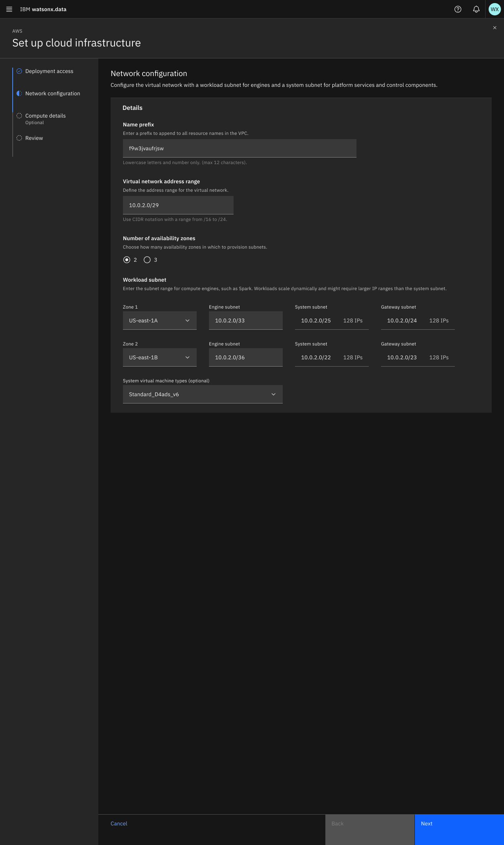Screen dimensions: 504x845
Task: Select 3 availability zones
Action: click(x=147, y=260)
